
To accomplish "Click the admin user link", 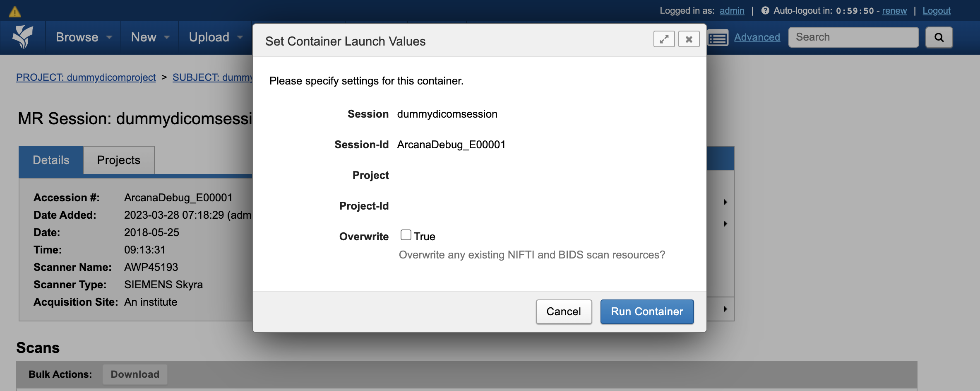I will pyautogui.click(x=732, y=11).
